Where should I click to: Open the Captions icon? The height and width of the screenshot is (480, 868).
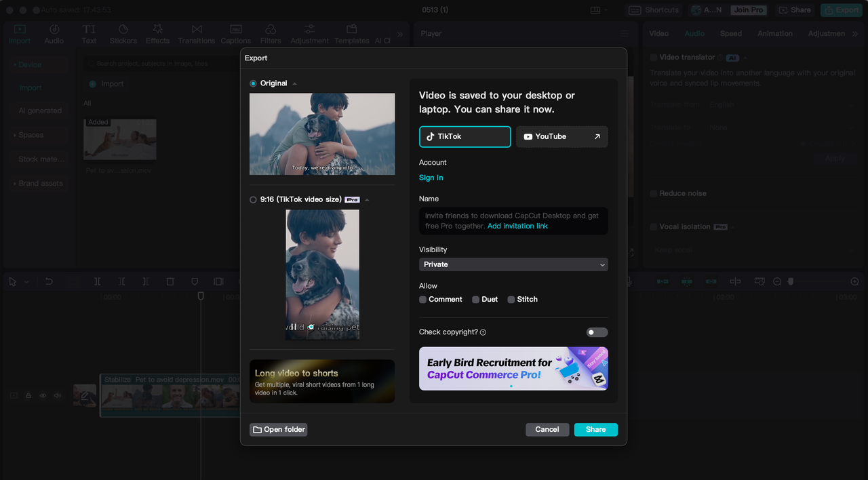(236, 35)
